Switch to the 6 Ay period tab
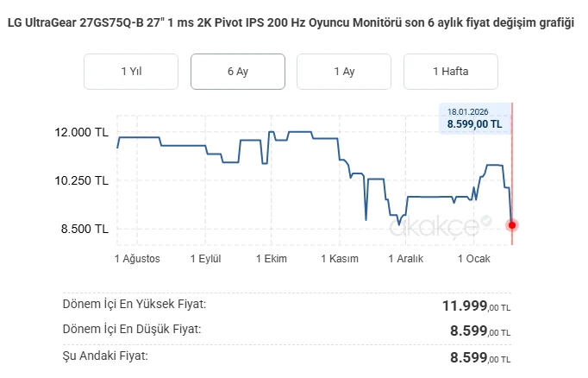Viewport: 588px width, 378px height. pos(237,72)
